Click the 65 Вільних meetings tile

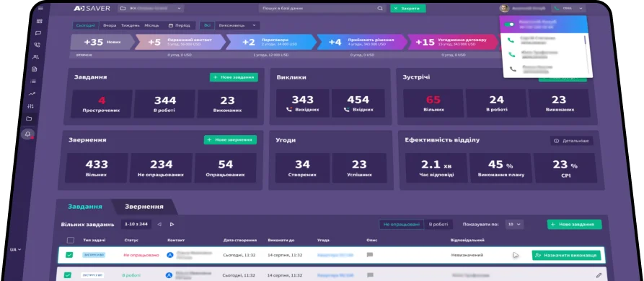[x=433, y=103]
